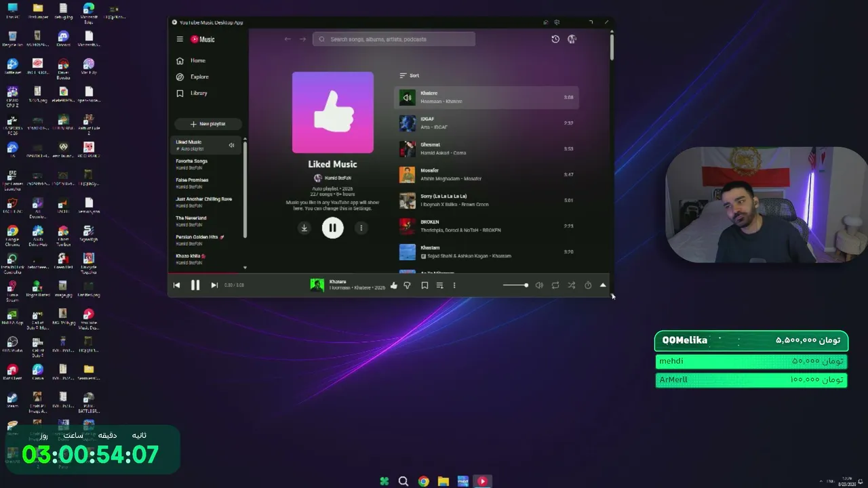Open the account avatar menu
Viewport: 868px width, 488px height.
[x=572, y=39]
